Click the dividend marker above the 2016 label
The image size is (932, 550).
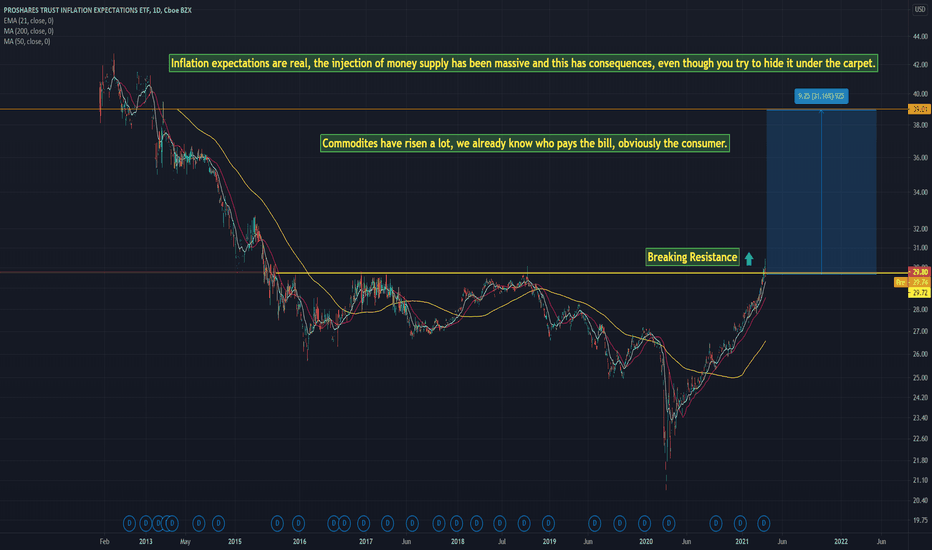point(298,523)
